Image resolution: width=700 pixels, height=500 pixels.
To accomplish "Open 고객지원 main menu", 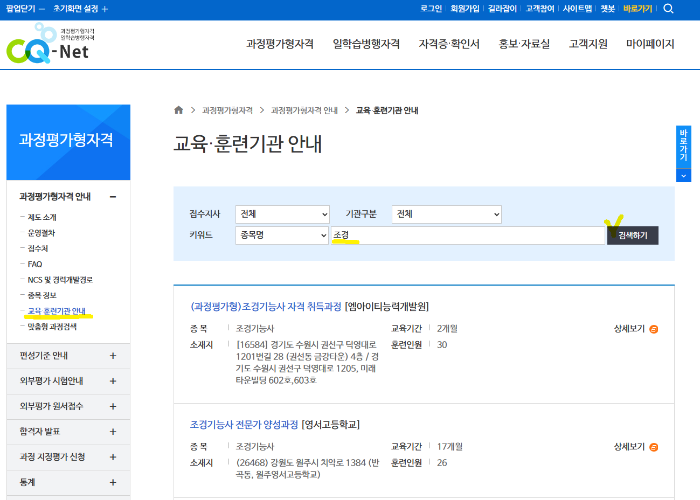I will point(588,44).
